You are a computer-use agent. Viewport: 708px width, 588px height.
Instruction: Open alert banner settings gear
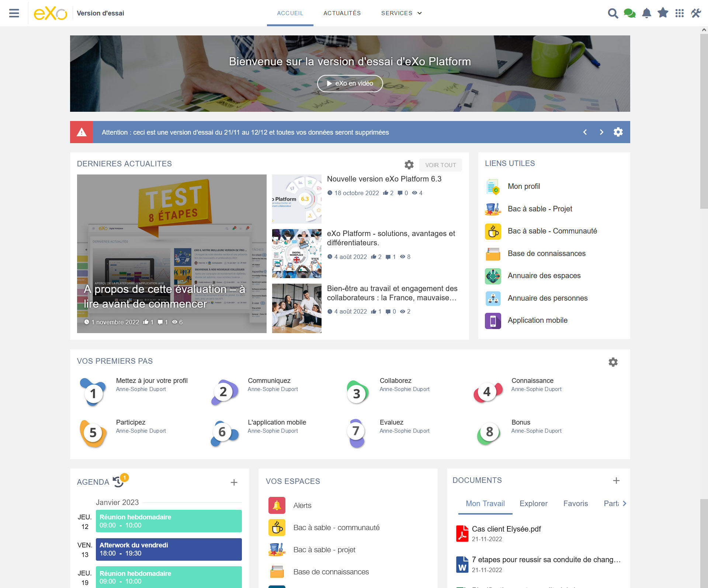click(x=618, y=132)
